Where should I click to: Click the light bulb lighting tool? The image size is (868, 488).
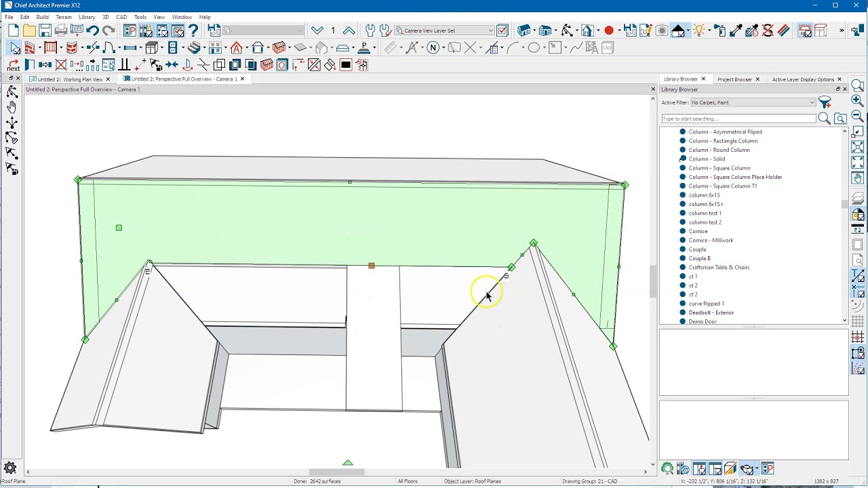coord(699,30)
